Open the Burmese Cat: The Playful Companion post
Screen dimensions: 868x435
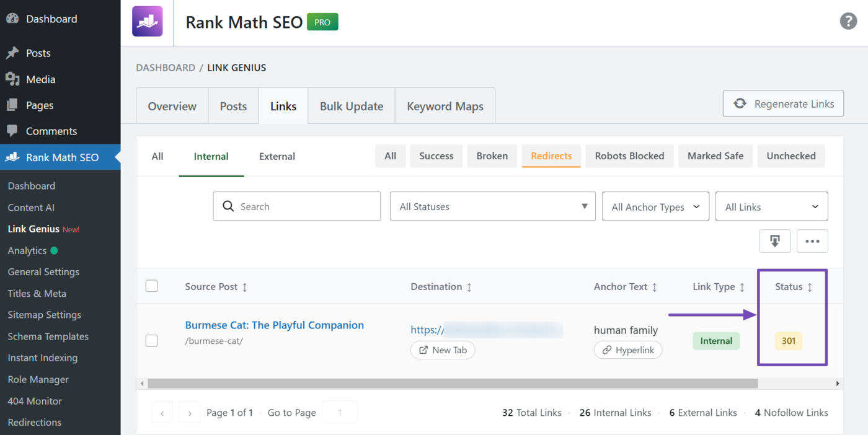(x=274, y=325)
